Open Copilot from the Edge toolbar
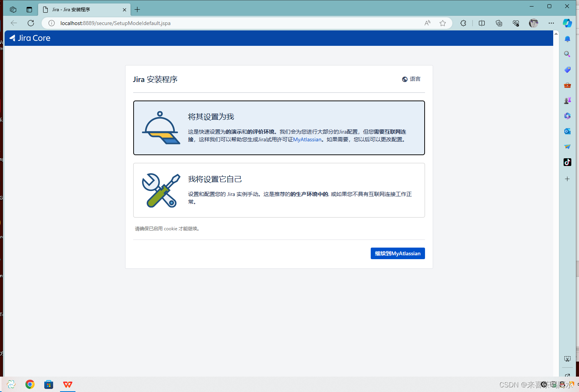579x392 pixels. (x=567, y=23)
